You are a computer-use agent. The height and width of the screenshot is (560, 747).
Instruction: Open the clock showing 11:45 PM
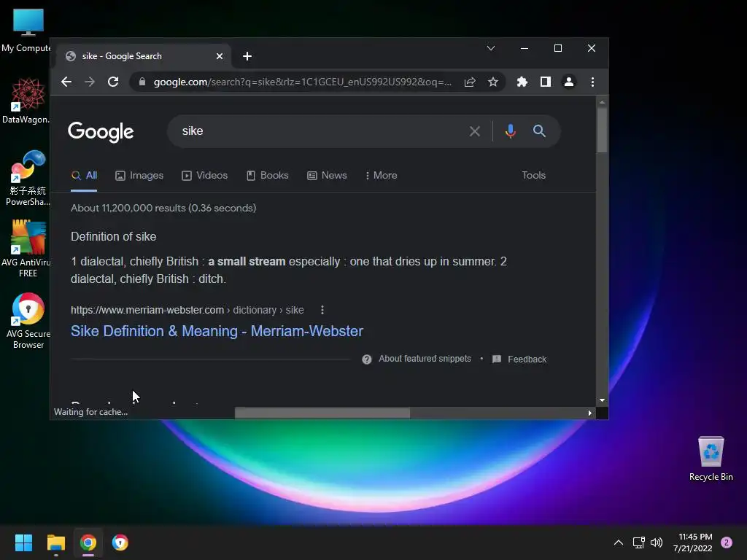point(693,542)
